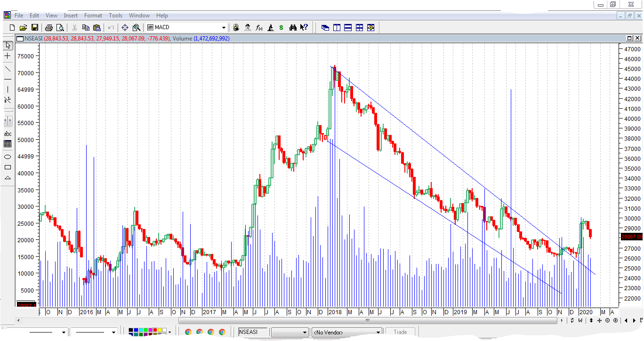Screen dimensions: 644x341
Task: Open the line weight dropdown
Action: 113,333
